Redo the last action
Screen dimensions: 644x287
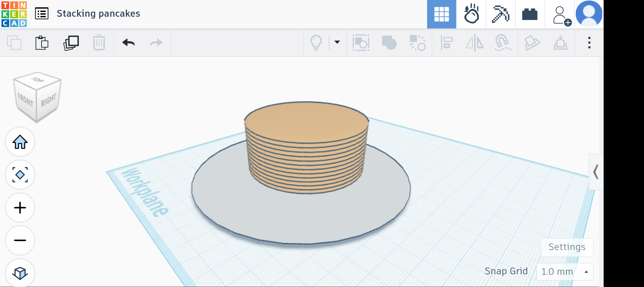pyautogui.click(x=156, y=43)
